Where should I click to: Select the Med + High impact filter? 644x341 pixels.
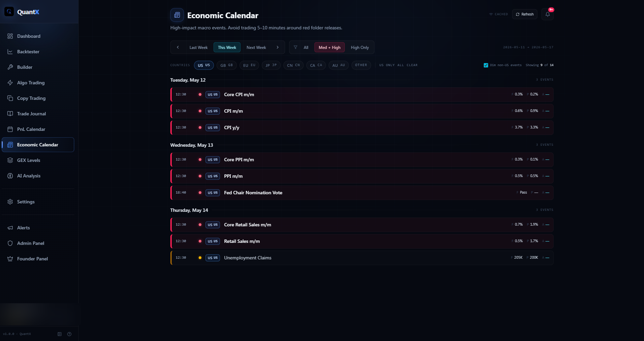[x=330, y=47]
